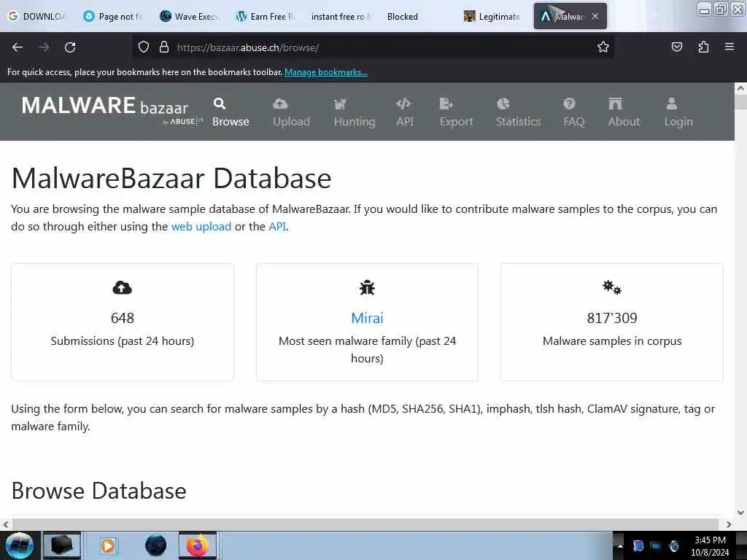Open the extensions puzzle icon
This screenshot has height=560, width=747.
pyautogui.click(x=703, y=47)
